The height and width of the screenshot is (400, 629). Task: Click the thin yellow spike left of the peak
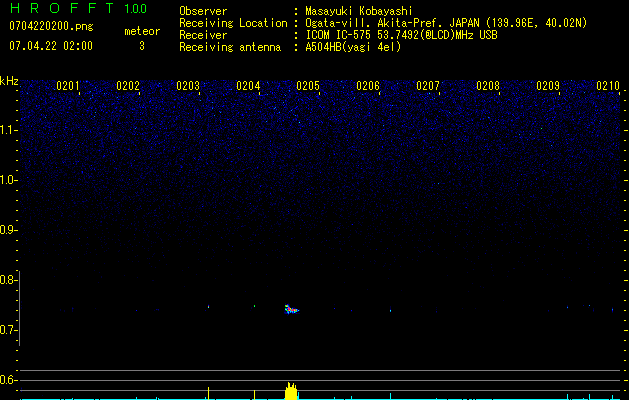tap(208, 392)
